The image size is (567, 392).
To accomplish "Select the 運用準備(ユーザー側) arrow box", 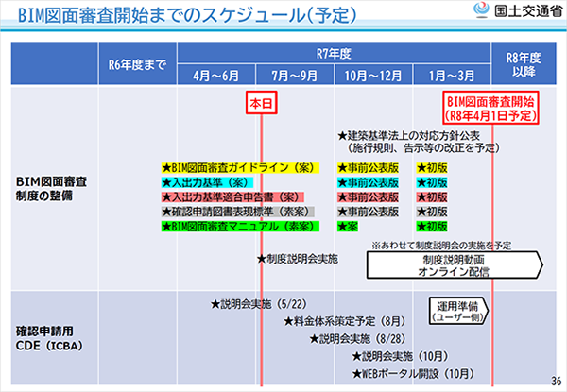I will pyautogui.click(x=459, y=312).
